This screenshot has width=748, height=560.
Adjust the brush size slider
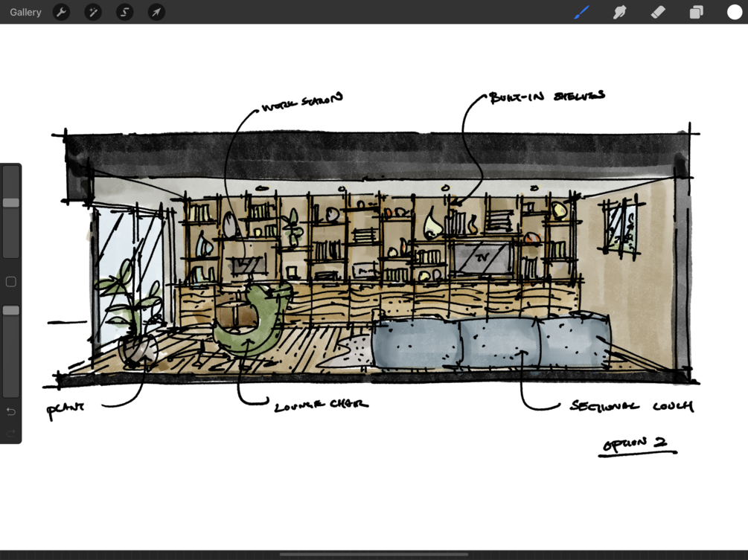11,212
